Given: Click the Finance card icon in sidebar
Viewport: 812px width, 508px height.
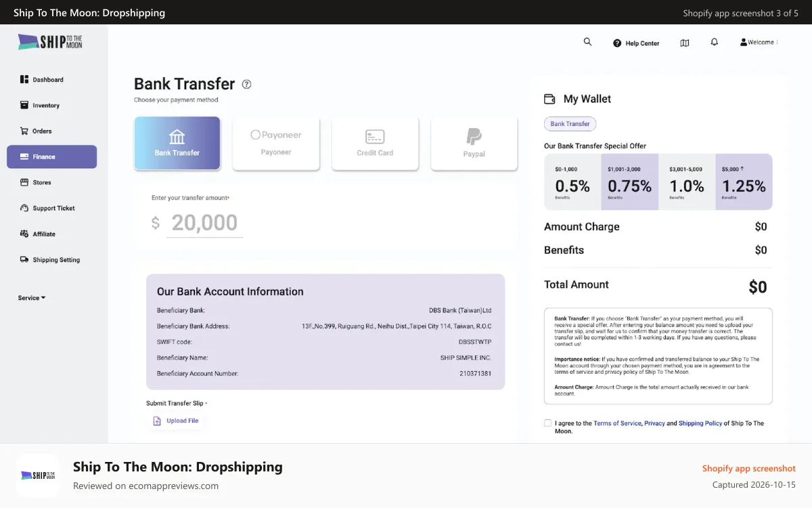Looking at the screenshot, I should [24, 156].
